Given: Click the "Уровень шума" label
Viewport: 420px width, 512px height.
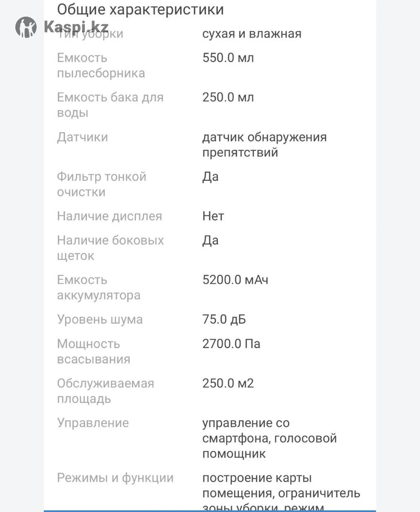Looking at the screenshot, I should click(100, 320).
